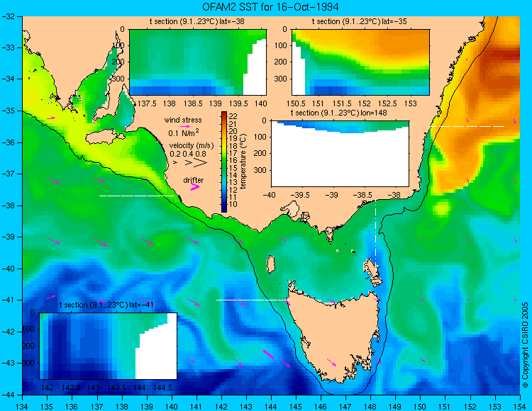Viewport: 532px width, 411px height.
Task: Click the '0.1 N/m²' legend value
Action: [x=184, y=133]
